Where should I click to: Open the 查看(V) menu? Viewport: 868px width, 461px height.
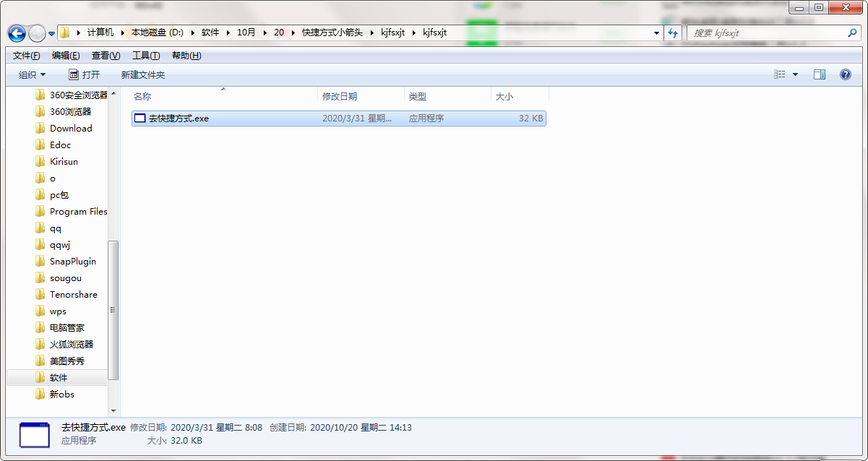[x=106, y=56]
